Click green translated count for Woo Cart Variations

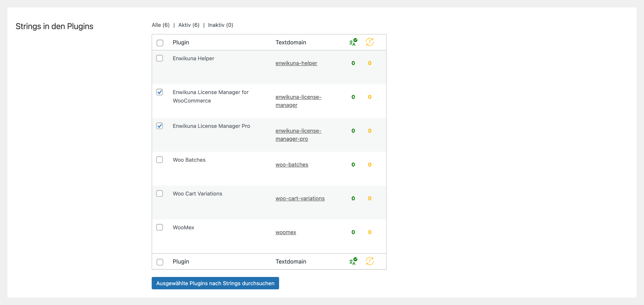[x=353, y=198]
